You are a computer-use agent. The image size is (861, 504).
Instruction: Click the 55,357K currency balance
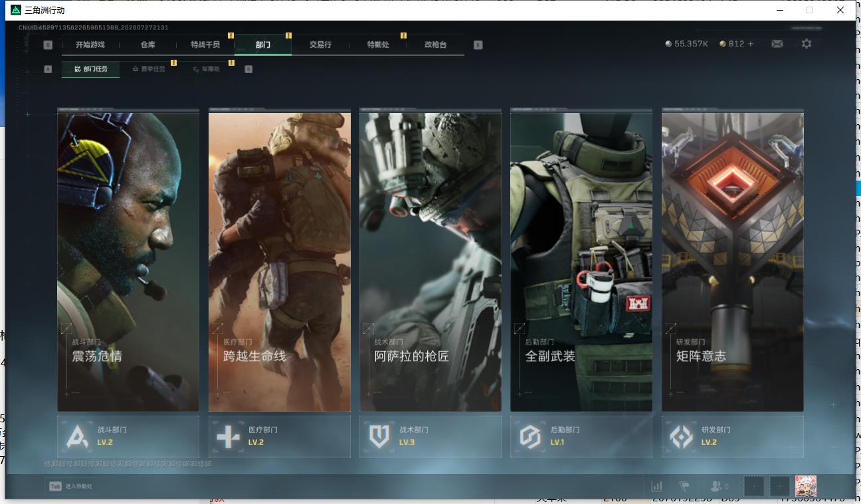tap(692, 44)
